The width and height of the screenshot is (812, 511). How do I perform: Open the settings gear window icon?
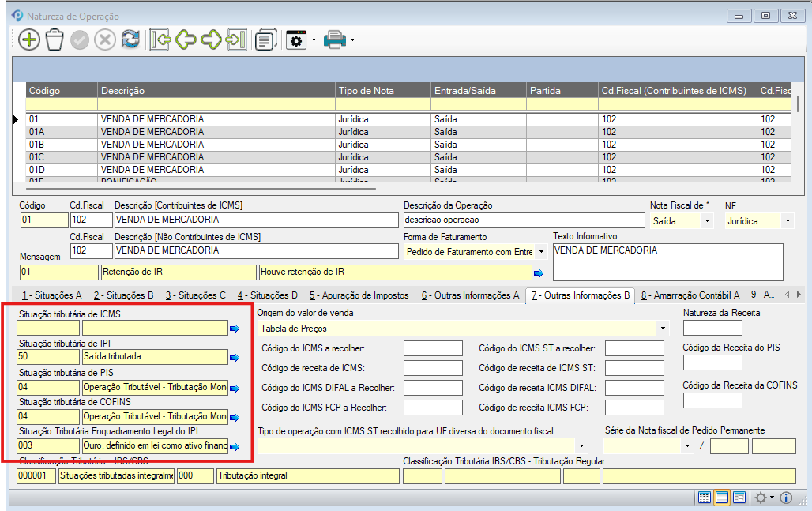click(x=296, y=39)
